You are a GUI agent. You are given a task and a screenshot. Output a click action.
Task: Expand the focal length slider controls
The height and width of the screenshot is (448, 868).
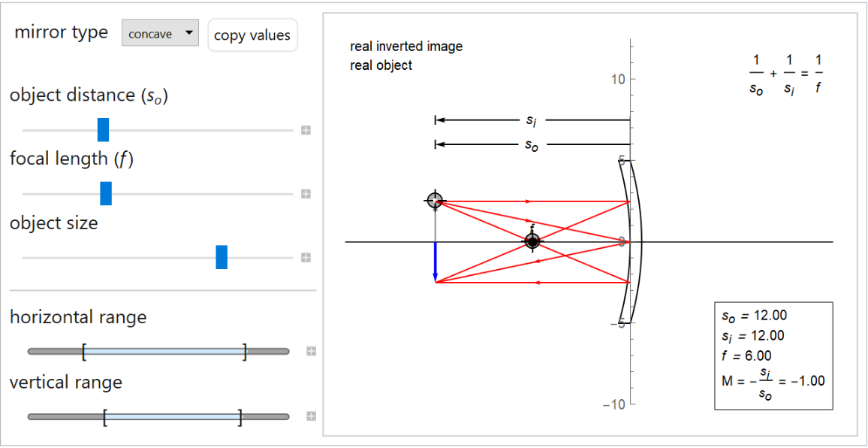coord(306,194)
